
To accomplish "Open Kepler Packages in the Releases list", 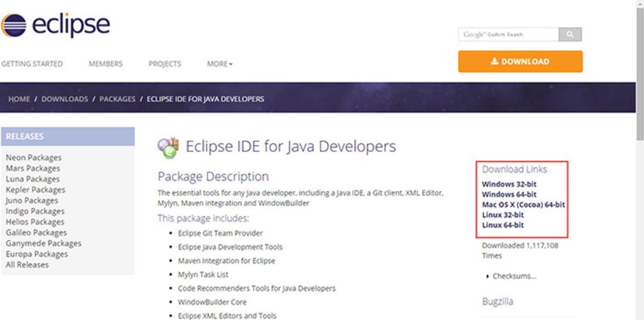I will tap(35, 189).
